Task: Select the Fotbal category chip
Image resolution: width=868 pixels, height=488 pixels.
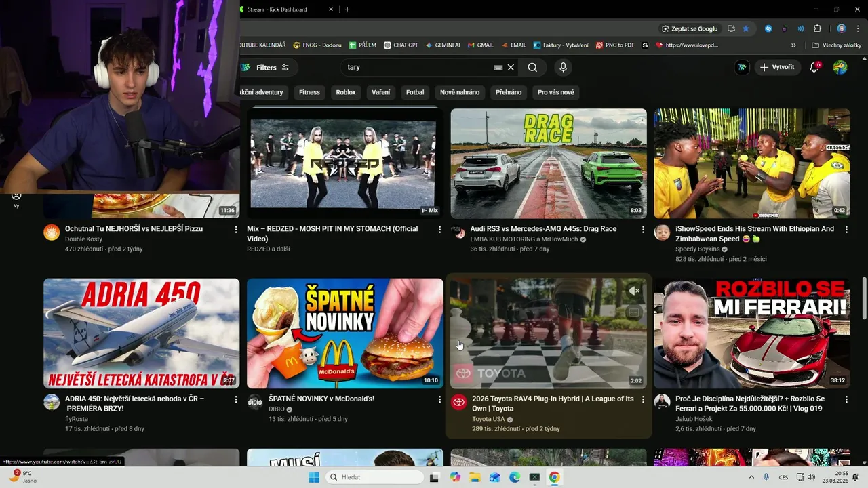Action: (x=415, y=92)
